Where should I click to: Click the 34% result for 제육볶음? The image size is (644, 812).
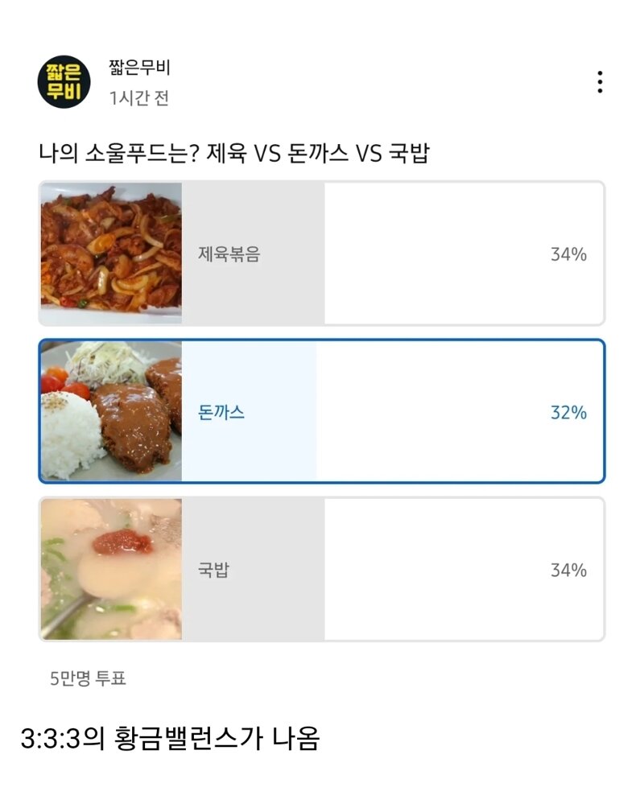click(x=568, y=254)
